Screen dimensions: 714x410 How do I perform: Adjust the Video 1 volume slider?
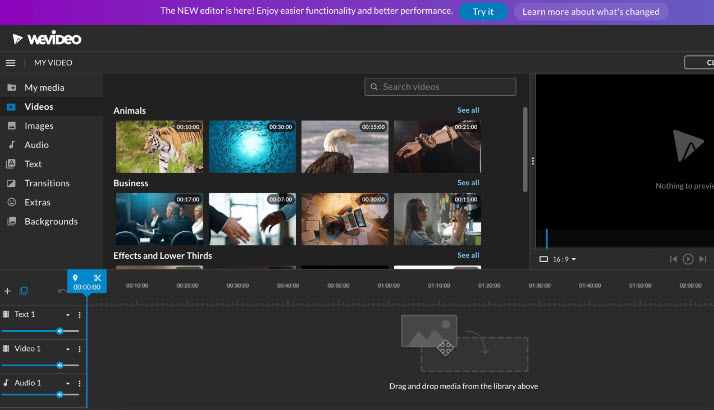click(59, 364)
